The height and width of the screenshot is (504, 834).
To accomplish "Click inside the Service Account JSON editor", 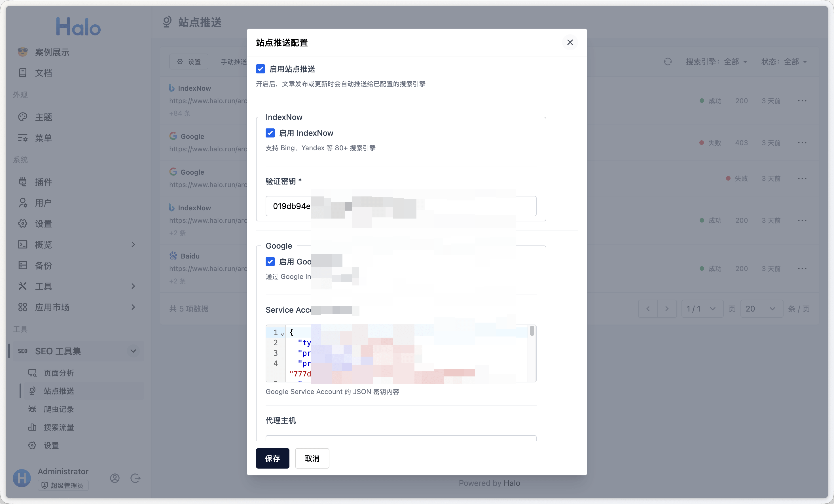I will pos(401,353).
